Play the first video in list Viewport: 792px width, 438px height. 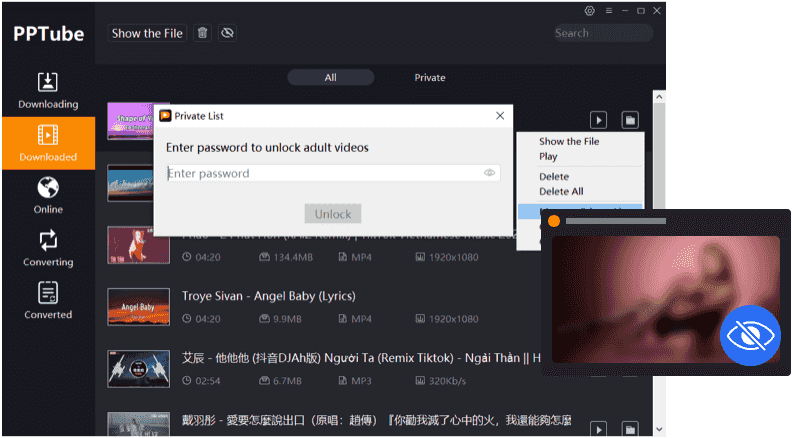(599, 120)
